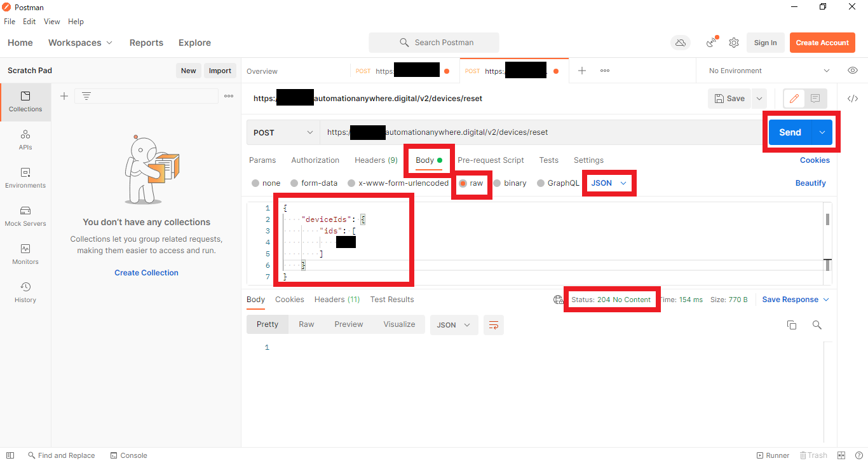Viewport: 868px width, 463px height.
Task: Open Mock Servers in the sidebar
Action: pos(25,216)
